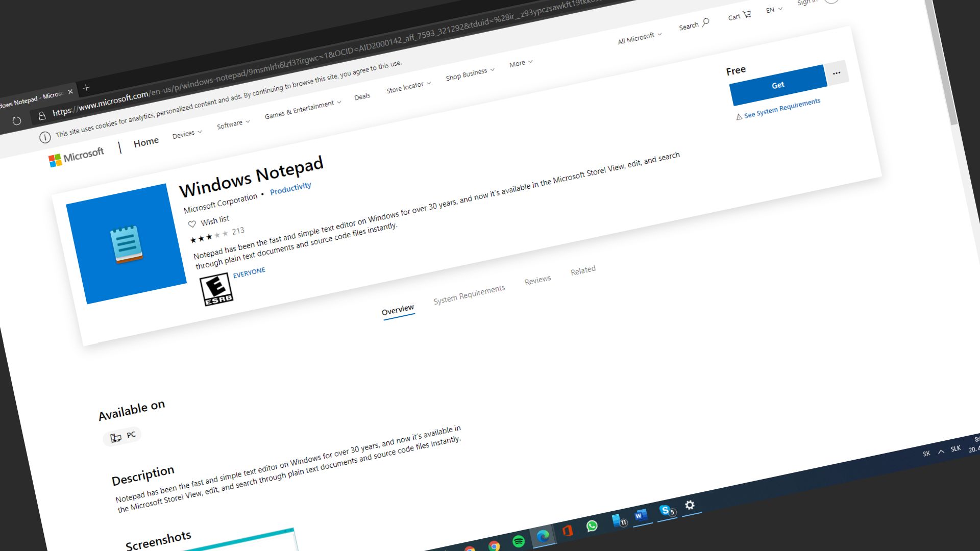Viewport: 980px width, 551px height.
Task: Open Your Phone app in taskbar
Action: pyautogui.click(x=619, y=521)
